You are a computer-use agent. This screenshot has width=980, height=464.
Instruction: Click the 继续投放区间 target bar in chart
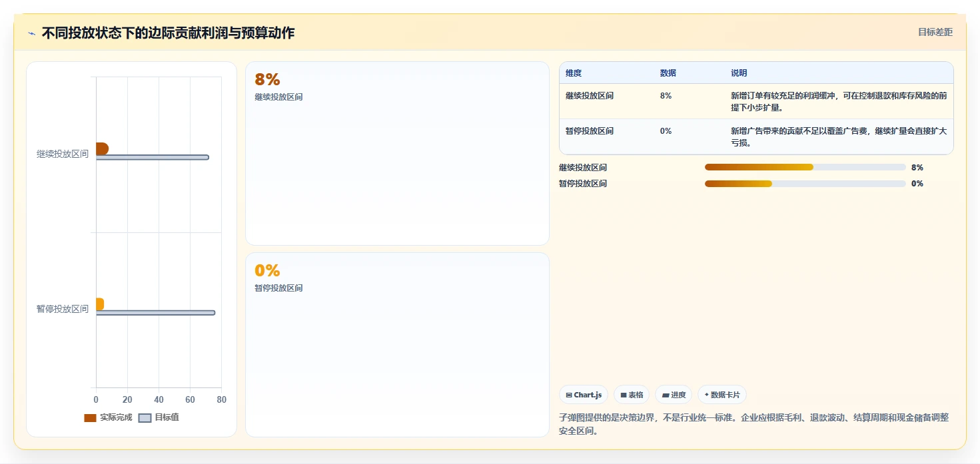[x=153, y=158]
